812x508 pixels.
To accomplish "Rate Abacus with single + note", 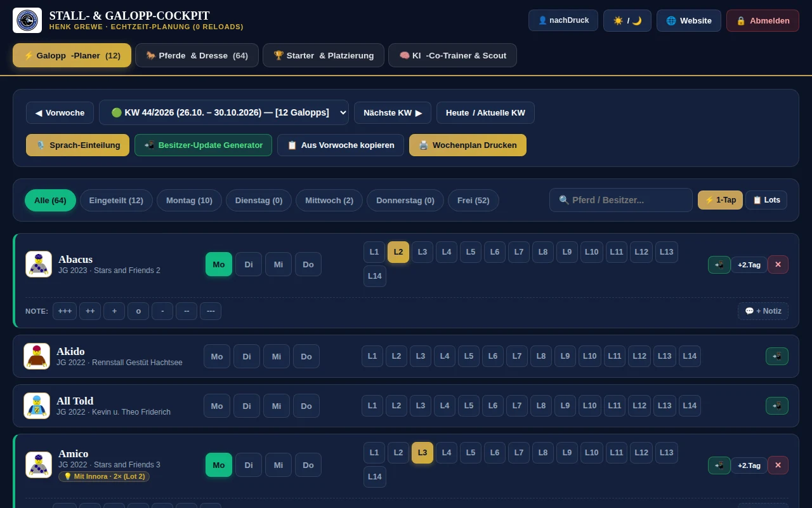I will click(114, 311).
